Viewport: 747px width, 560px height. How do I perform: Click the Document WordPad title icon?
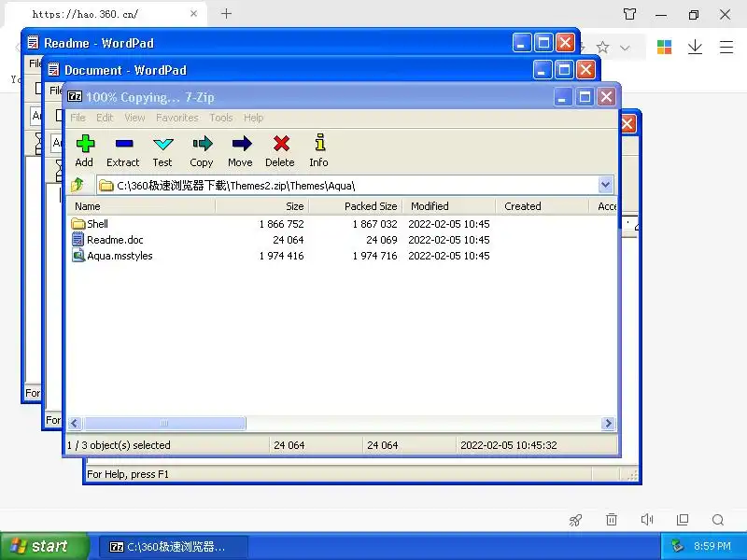(53, 70)
